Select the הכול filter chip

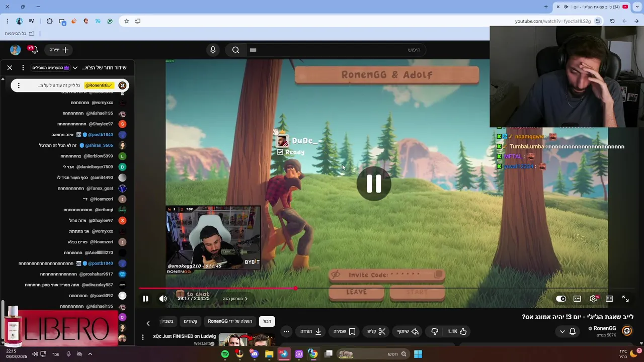coord(267,321)
